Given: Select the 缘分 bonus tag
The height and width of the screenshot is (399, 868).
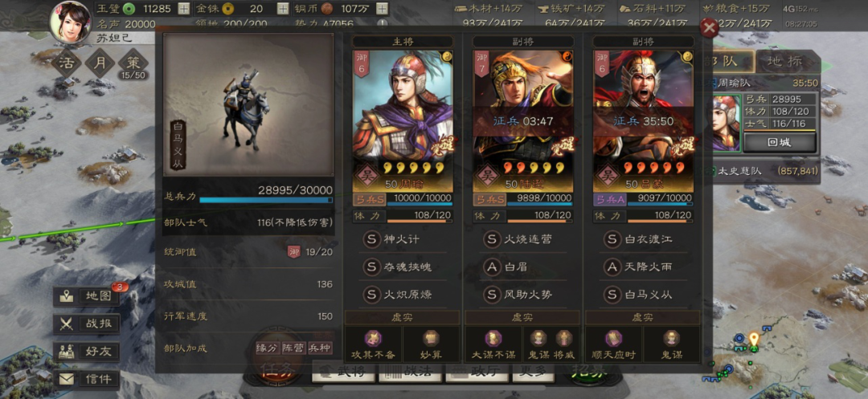Looking at the screenshot, I should coord(267,348).
